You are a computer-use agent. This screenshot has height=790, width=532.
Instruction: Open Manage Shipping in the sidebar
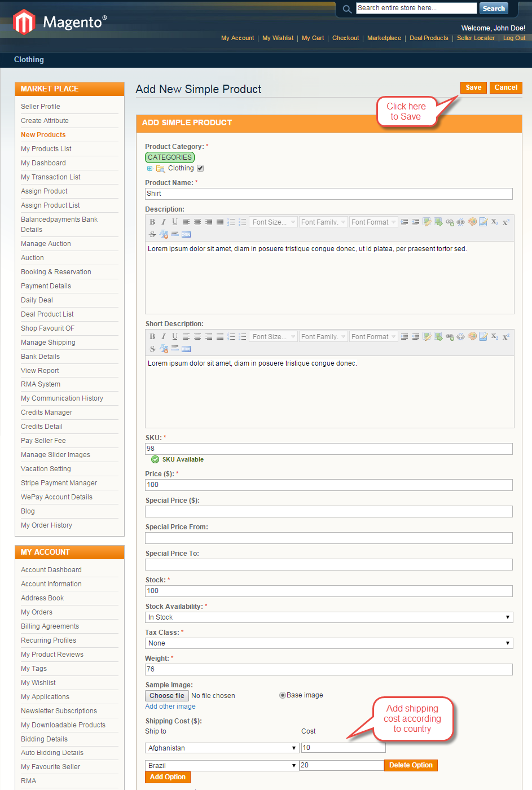tap(48, 343)
